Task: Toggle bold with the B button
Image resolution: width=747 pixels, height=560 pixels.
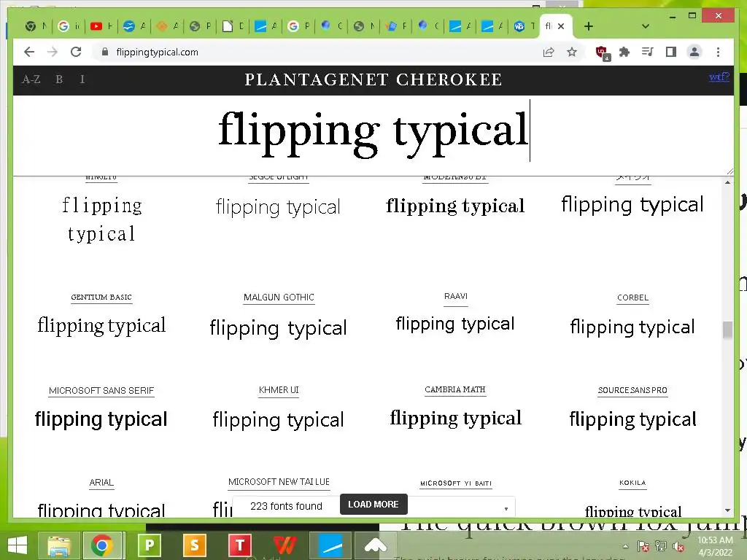Action: point(59,79)
